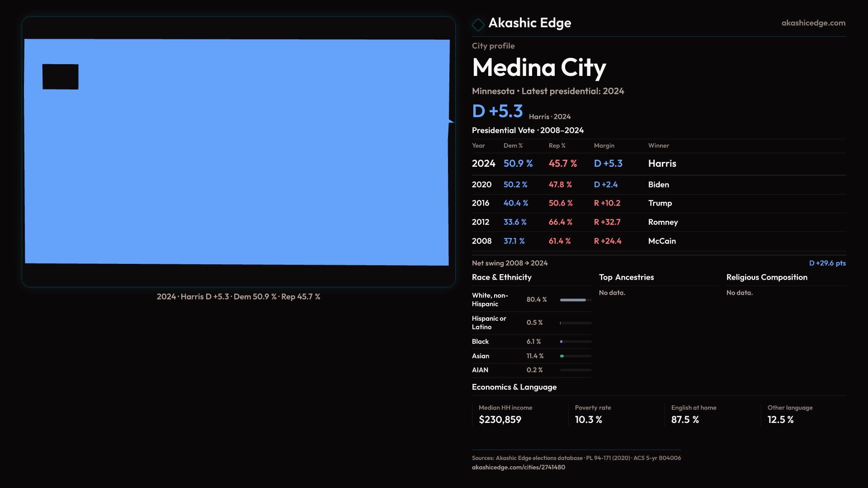Click the D +5.3 margin headline
This screenshot has width=868, height=488.
click(x=497, y=111)
